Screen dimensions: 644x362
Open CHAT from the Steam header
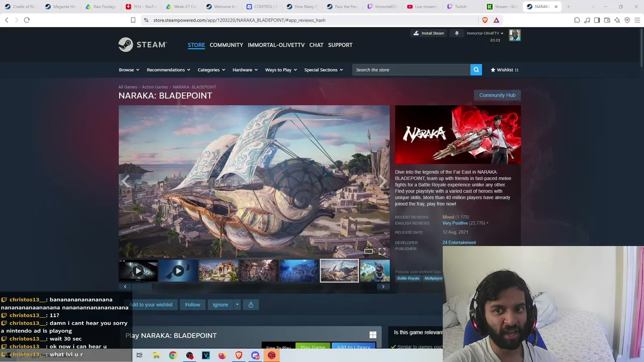[x=316, y=45]
